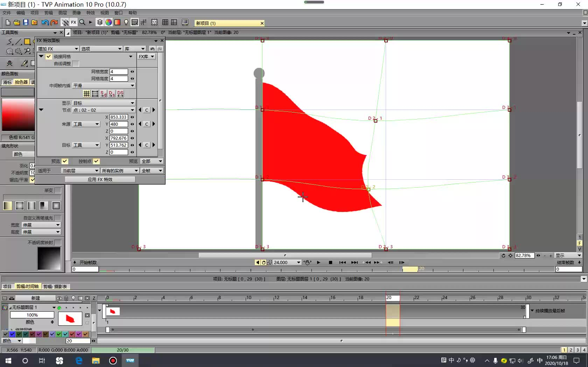Click the 网格宽度 input field
Viewport: 588px width, 367px height.
click(x=119, y=71)
